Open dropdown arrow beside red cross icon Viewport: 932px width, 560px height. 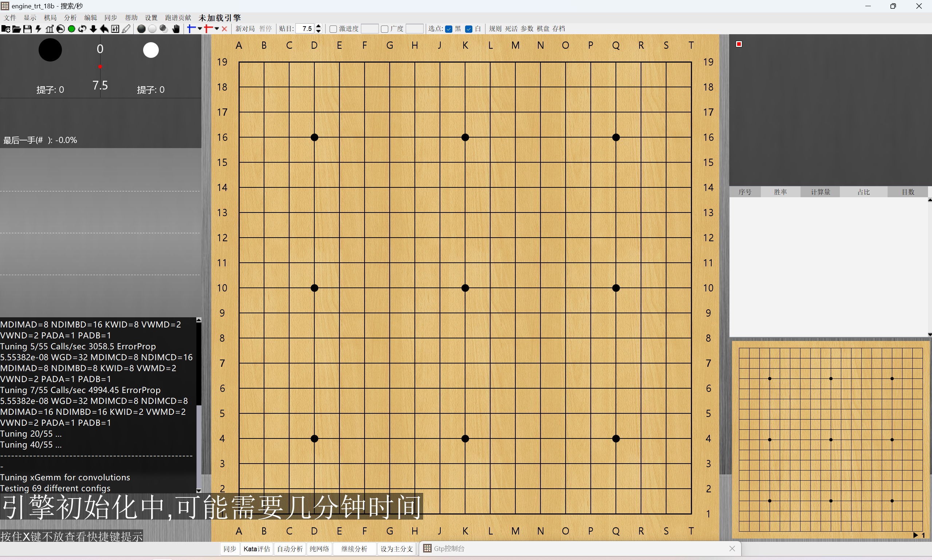click(x=217, y=29)
